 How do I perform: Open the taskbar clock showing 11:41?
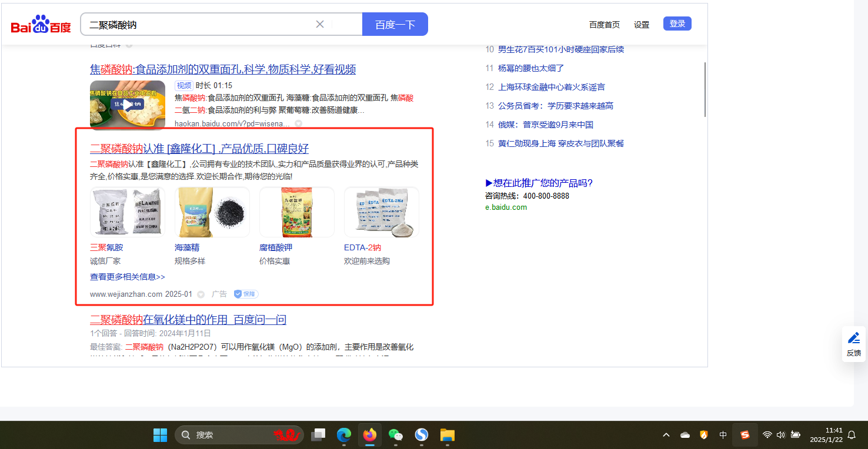pyautogui.click(x=826, y=435)
